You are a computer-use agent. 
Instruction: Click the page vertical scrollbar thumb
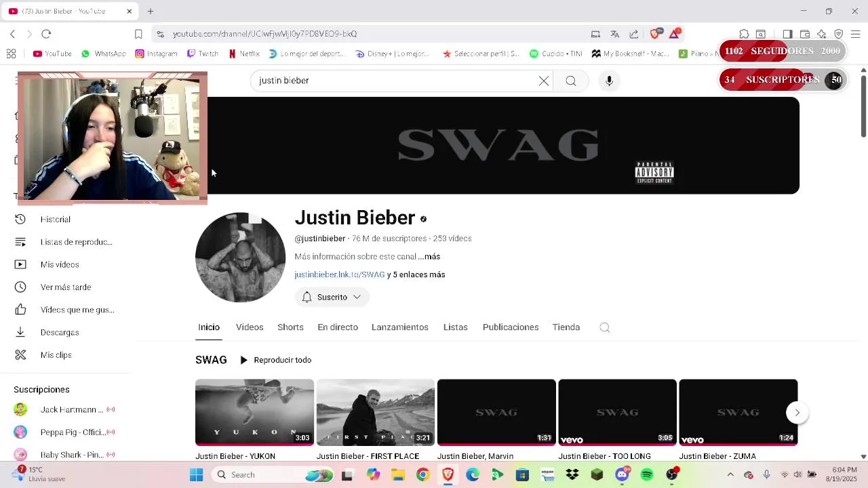(863, 105)
